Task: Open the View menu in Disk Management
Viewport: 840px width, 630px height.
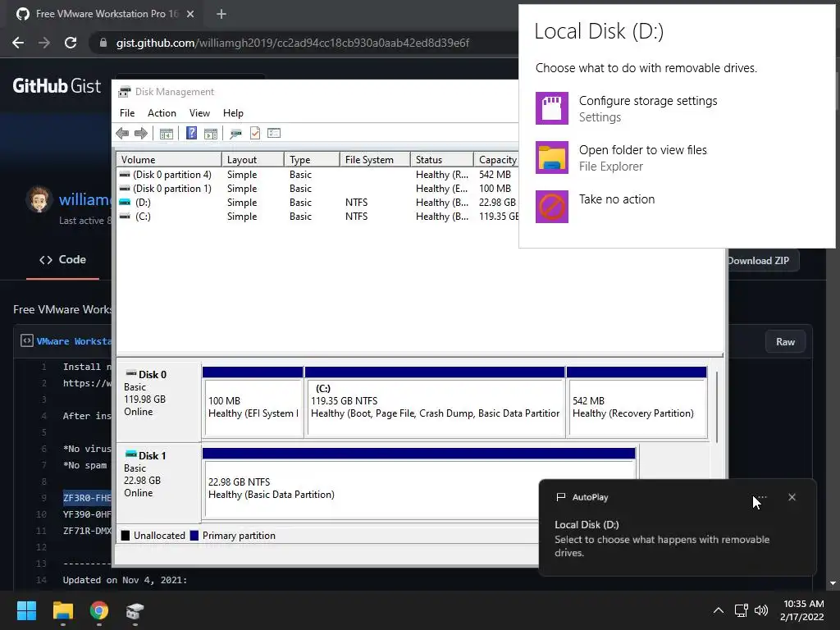Action: (199, 113)
